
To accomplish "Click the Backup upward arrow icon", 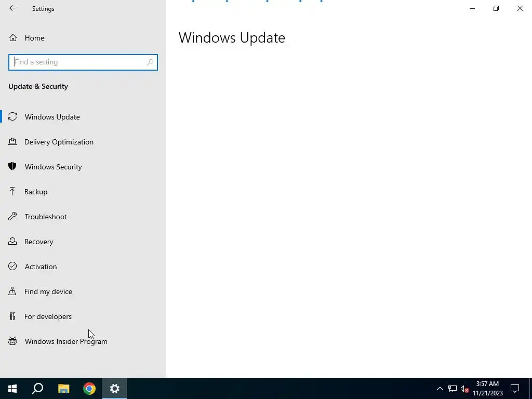I will 12,191.
